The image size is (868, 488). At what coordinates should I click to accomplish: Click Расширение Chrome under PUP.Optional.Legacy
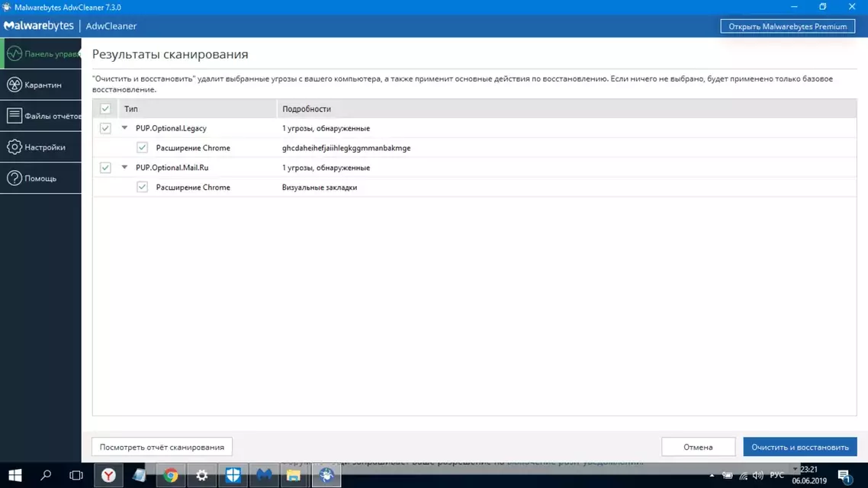pyautogui.click(x=193, y=148)
